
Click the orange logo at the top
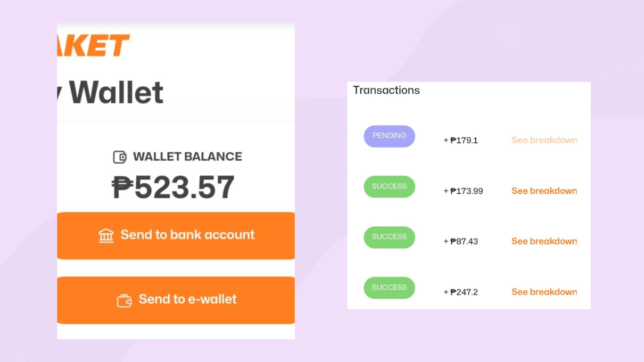click(93, 46)
